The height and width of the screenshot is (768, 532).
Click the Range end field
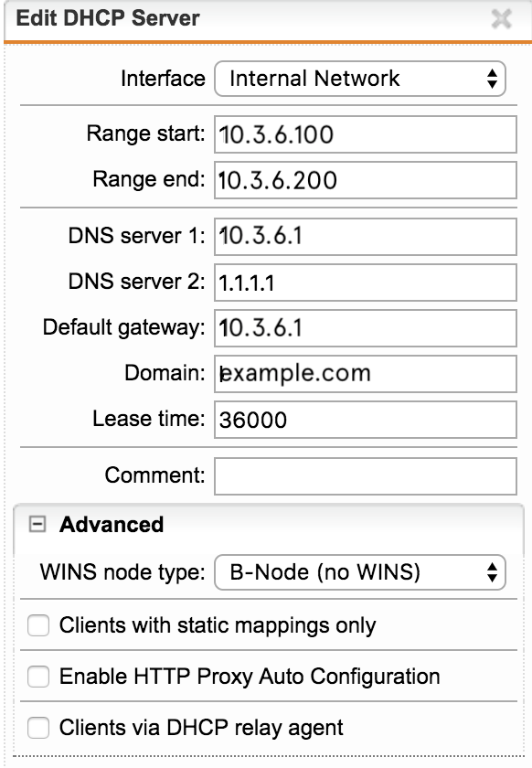366,180
